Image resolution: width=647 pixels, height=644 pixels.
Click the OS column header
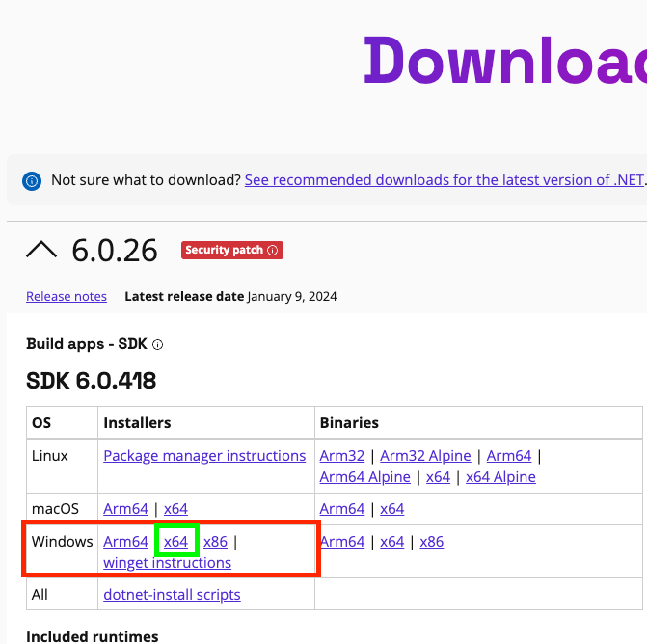41,423
